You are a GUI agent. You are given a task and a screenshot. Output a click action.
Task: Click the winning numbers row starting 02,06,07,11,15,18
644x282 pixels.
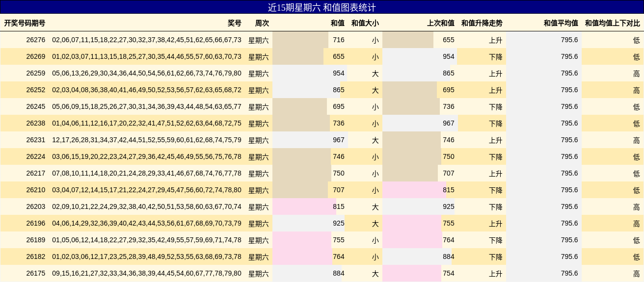pyautogui.click(x=147, y=40)
